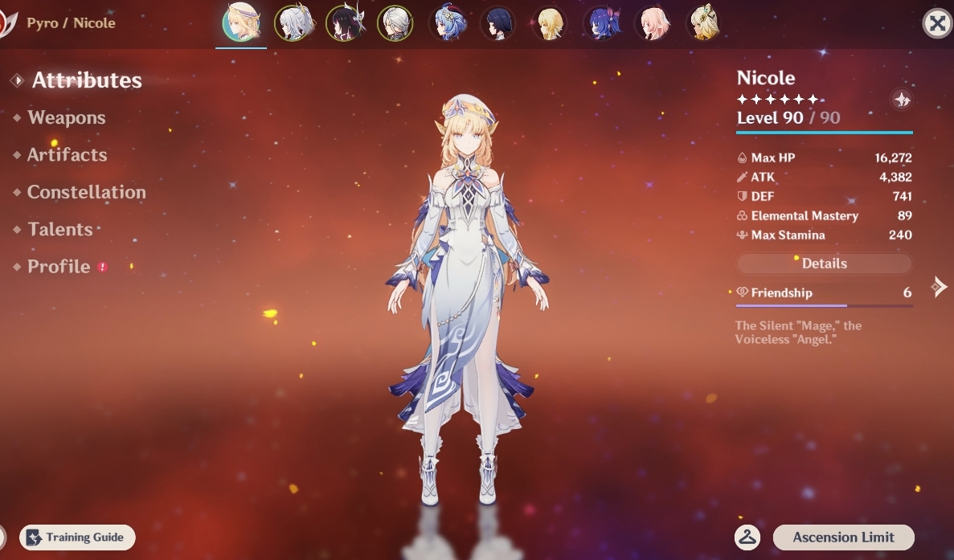Choose the light-blue-haired character with flower ornament
The width and height of the screenshot is (954, 560).
448,23
